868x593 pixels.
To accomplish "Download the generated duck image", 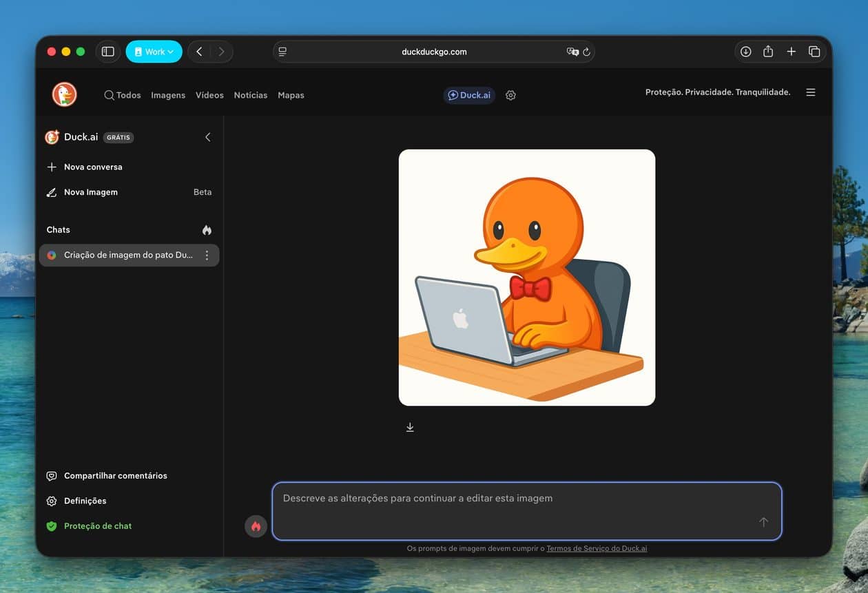I will coord(410,426).
